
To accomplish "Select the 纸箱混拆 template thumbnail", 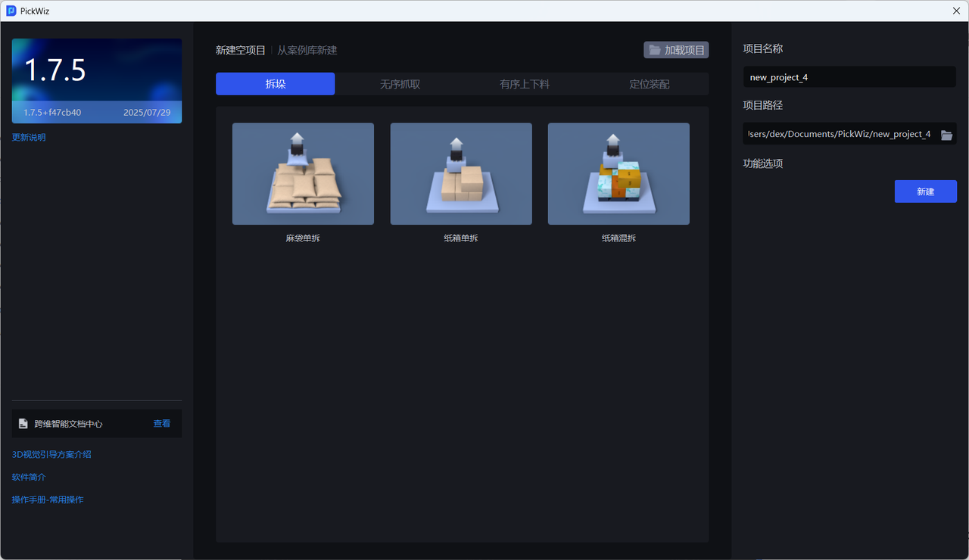I will (618, 174).
